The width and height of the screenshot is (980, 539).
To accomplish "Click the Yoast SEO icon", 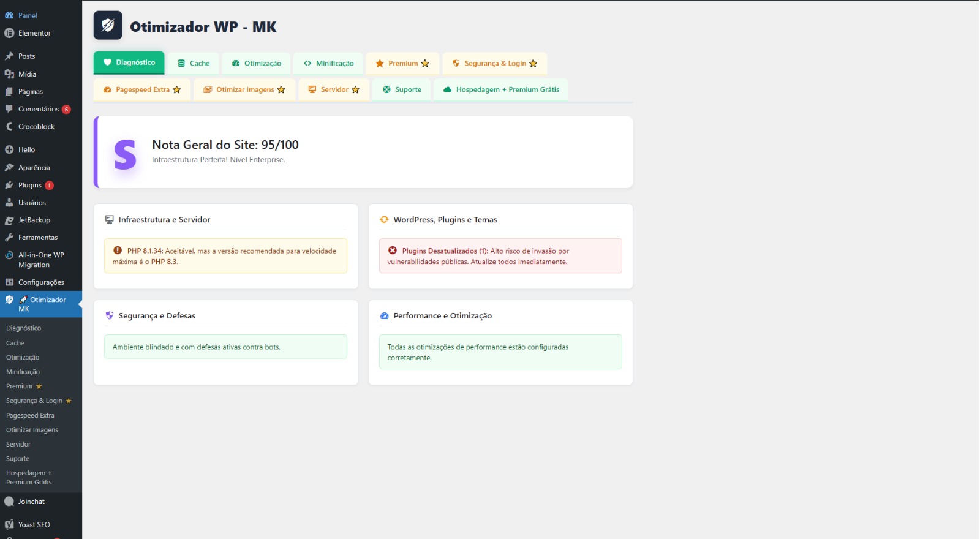I will pos(9,525).
